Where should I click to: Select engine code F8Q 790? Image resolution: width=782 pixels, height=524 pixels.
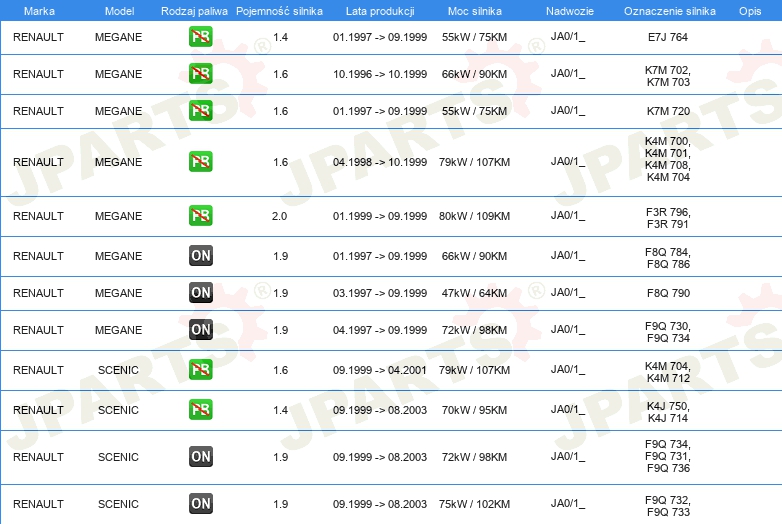(668, 293)
